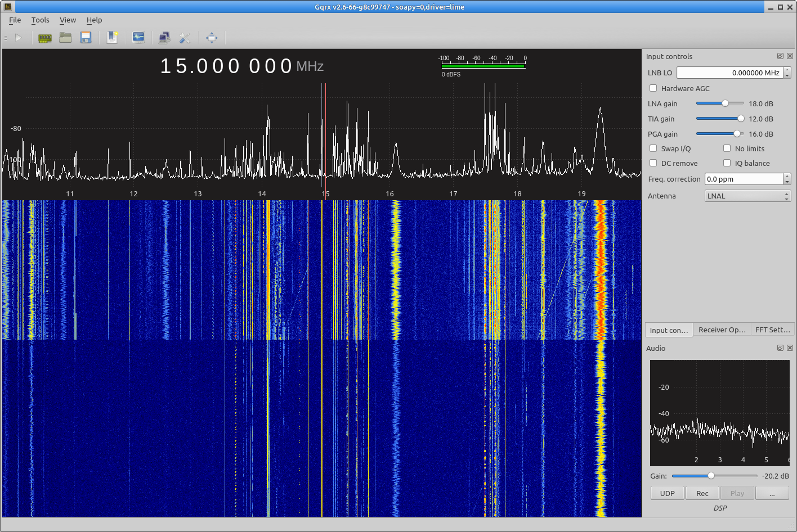Open the I/Q recorder monitor icon
Screen dimensions: 797x532
click(138, 38)
